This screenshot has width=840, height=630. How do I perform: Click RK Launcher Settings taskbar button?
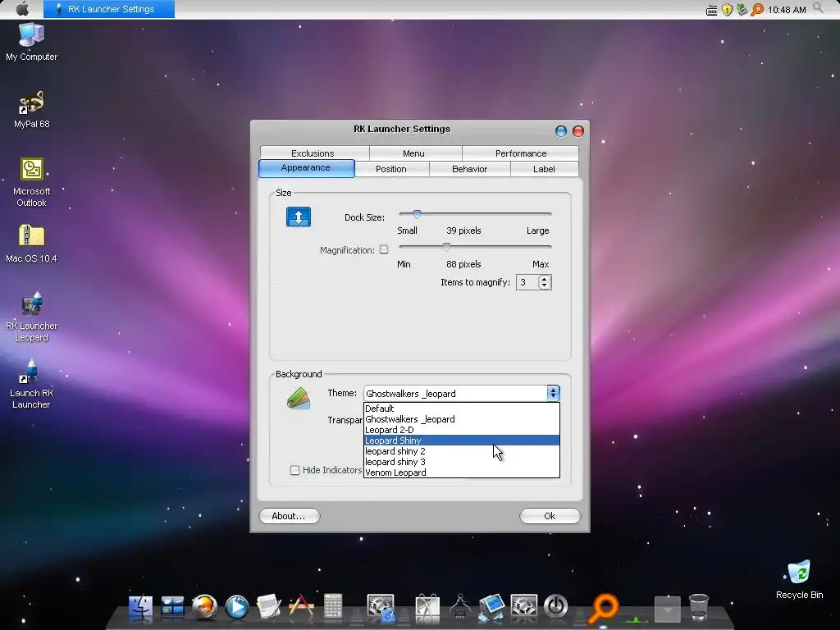(109, 9)
